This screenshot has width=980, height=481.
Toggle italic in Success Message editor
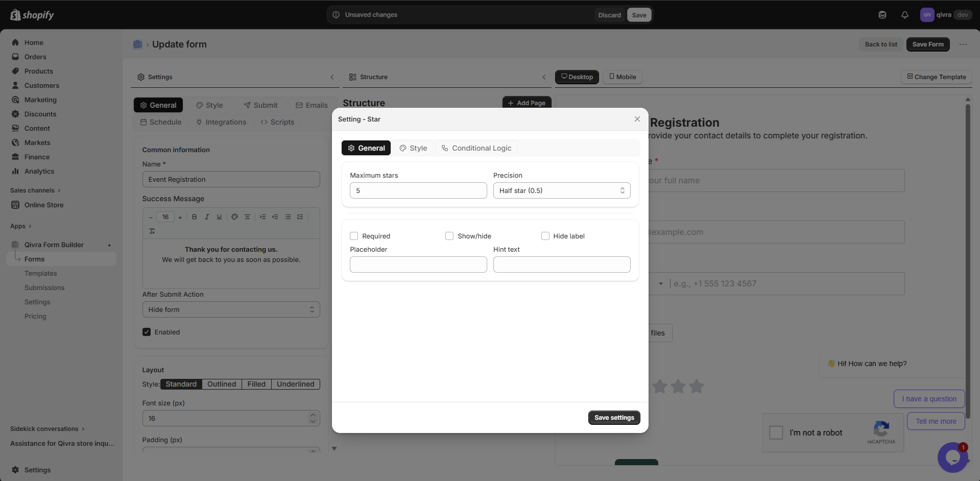[x=207, y=217]
